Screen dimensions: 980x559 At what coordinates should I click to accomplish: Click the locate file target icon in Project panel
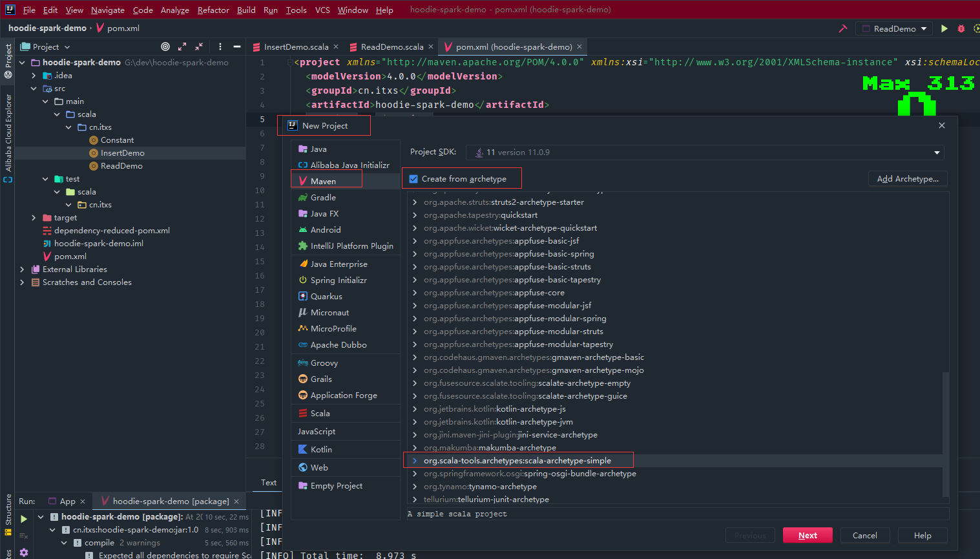[165, 47]
